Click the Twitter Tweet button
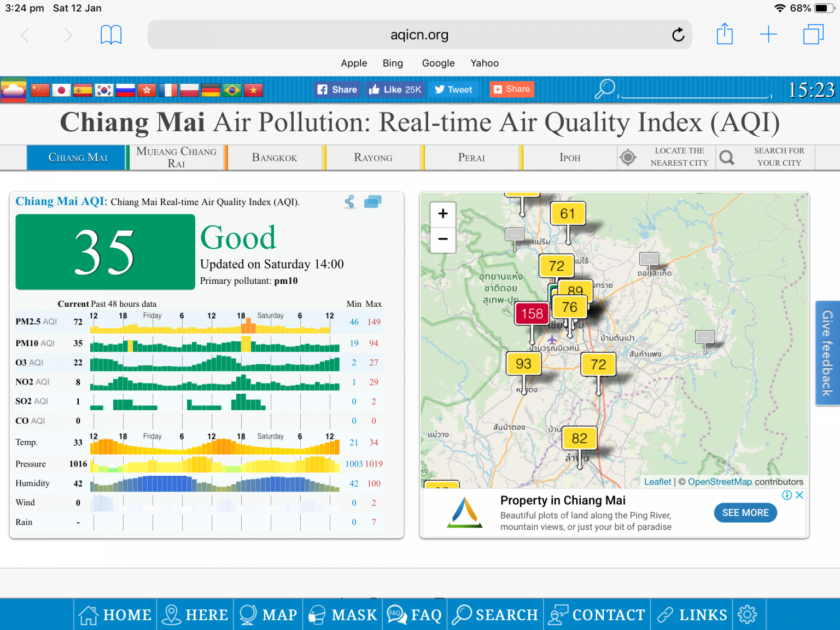 [x=453, y=90]
